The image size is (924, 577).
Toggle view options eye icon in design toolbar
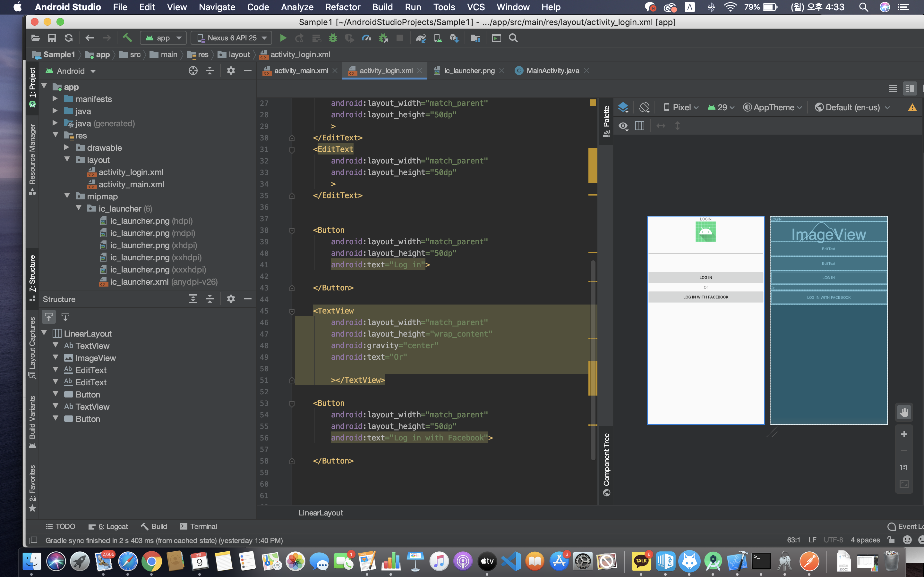click(623, 126)
